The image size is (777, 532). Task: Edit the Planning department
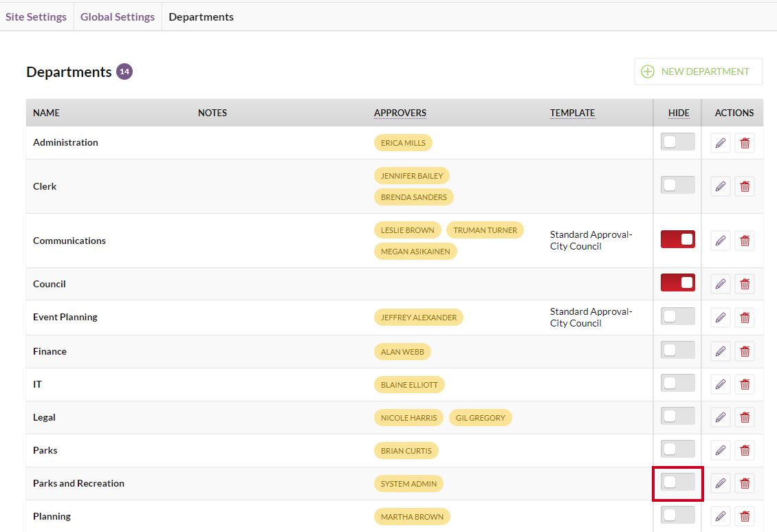(x=721, y=517)
